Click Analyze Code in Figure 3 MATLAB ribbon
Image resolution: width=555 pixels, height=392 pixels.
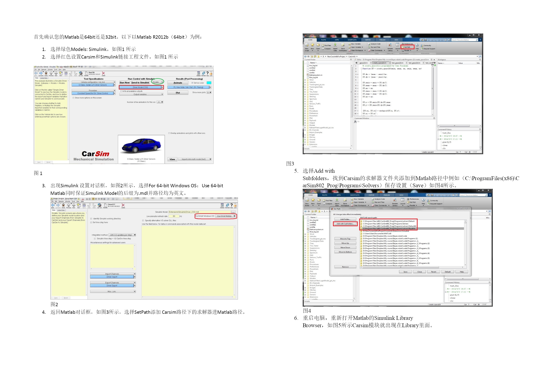(x=374, y=44)
